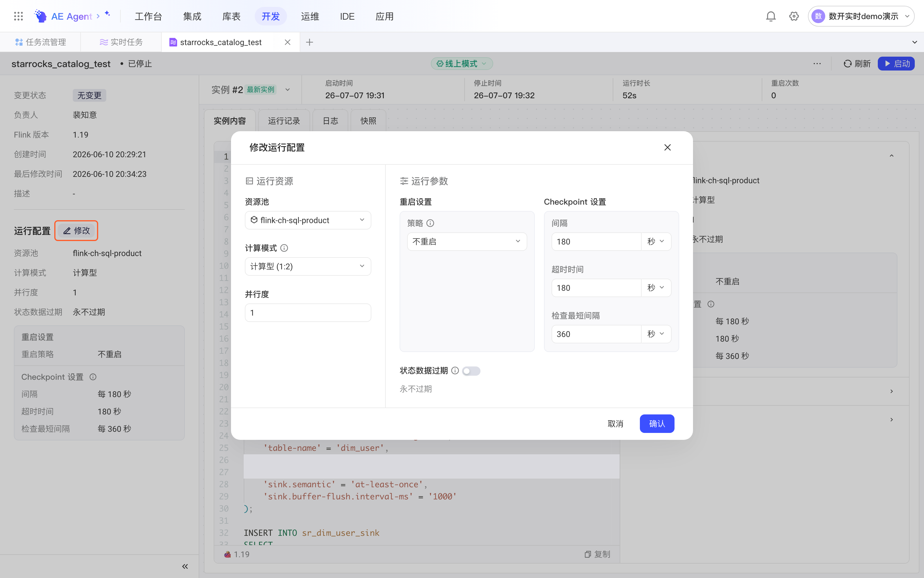Open the 资源池 flink-ch-sql-product dropdown

point(308,220)
